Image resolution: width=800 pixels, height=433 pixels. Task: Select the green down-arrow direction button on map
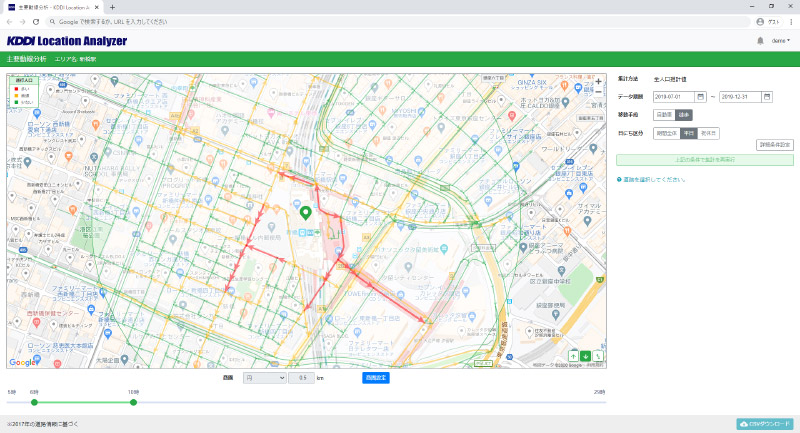coord(586,356)
